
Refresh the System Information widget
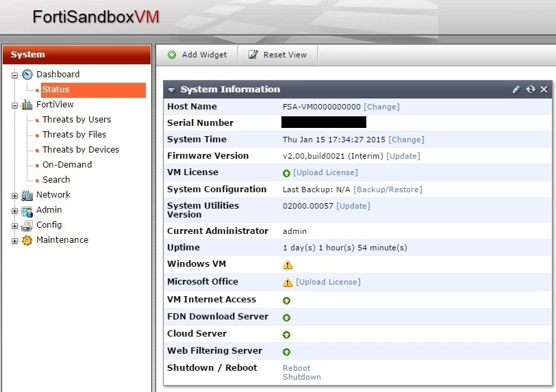pyautogui.click(x=531, y=90)
